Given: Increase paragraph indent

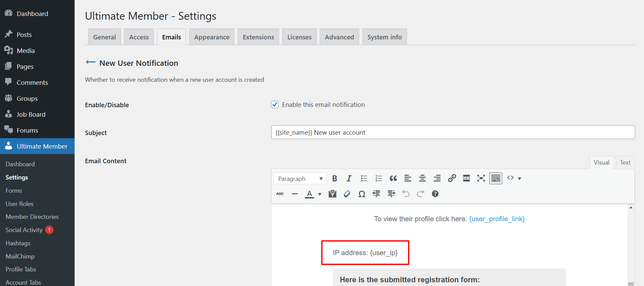Looking at the screenshot, I should pos(391,194).
